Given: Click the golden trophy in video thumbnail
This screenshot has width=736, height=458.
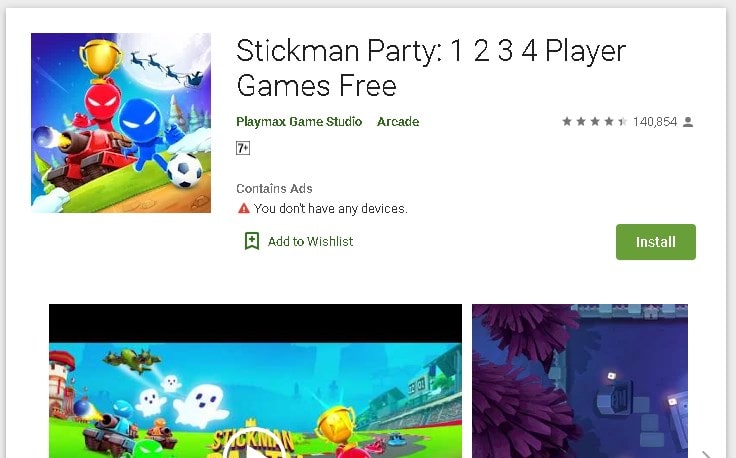Looking at the screenshot, I should coord(335,422).
